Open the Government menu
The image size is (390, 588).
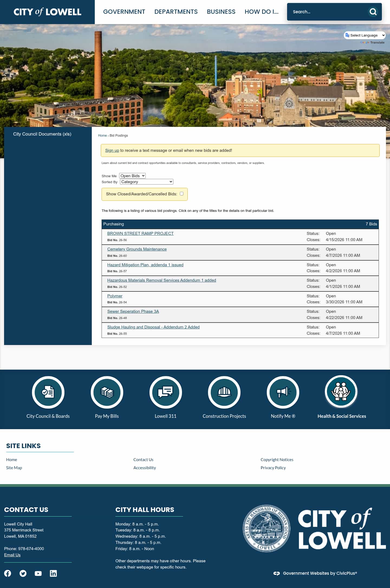pos(124,12)
